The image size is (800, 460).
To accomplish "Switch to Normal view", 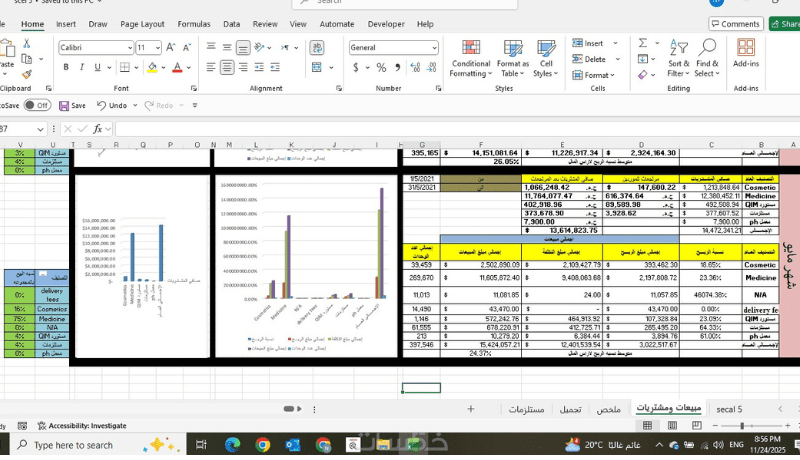I will (x=647, y=425).
